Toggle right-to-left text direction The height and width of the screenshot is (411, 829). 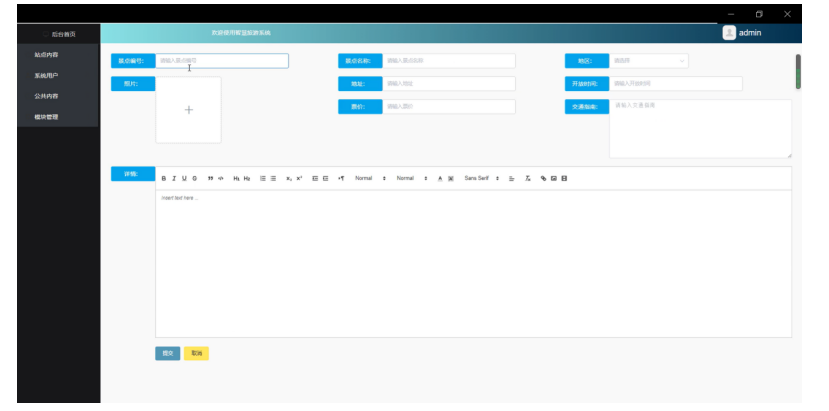click(341, 179)
